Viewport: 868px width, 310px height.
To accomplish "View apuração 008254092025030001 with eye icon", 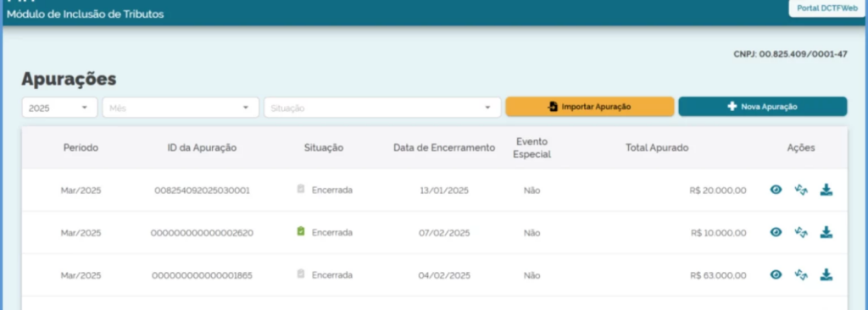I will [x=776, y=190].
